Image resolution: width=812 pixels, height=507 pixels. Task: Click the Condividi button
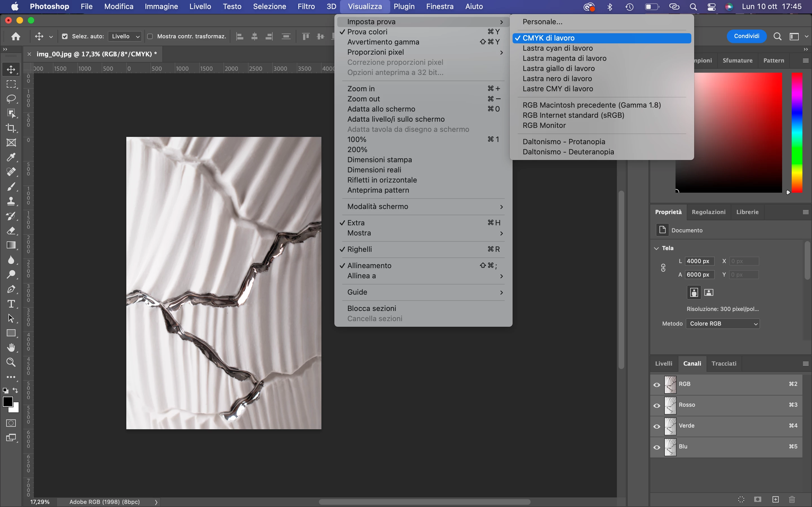pyautogui.click(x=746, y=36)
